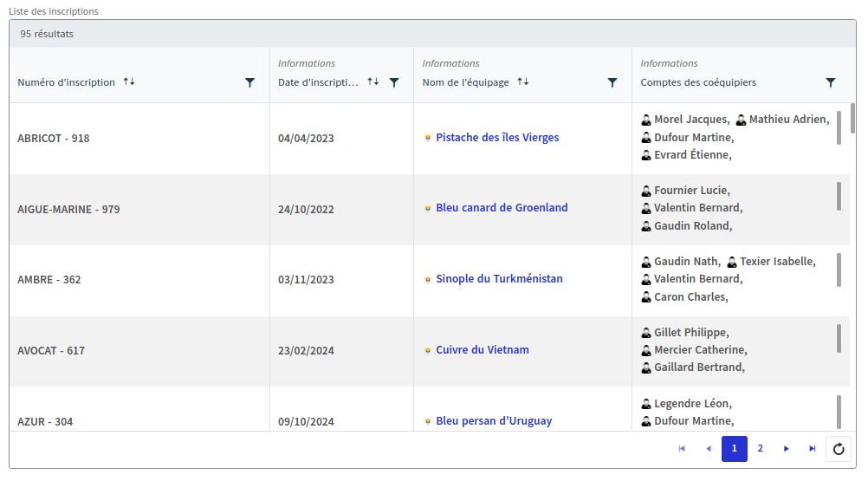Viewport: 868px width, 481px height.
Task: Open filter for Date d'inscription column
Action: tap(394, 82)
